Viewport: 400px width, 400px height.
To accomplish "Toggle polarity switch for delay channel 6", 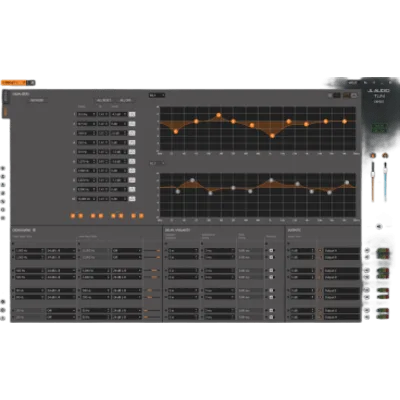I will [271, 297].
